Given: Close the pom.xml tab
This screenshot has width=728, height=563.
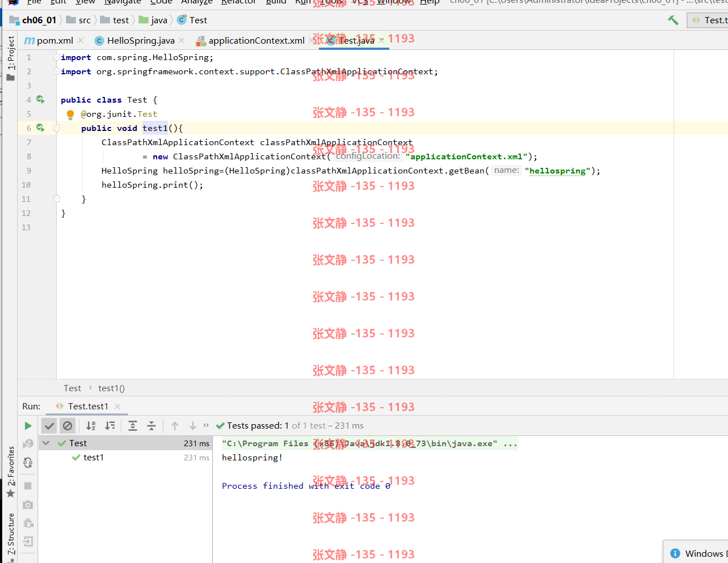Looking at the screenshot, I should tap(81, 40).
